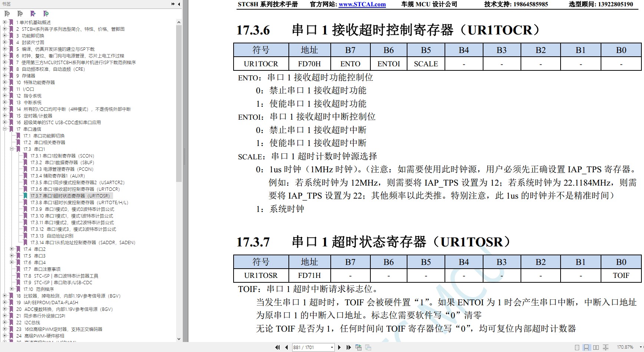Open bookmark 19 IAP/EEPROM/DATA-FLASH

47,303
